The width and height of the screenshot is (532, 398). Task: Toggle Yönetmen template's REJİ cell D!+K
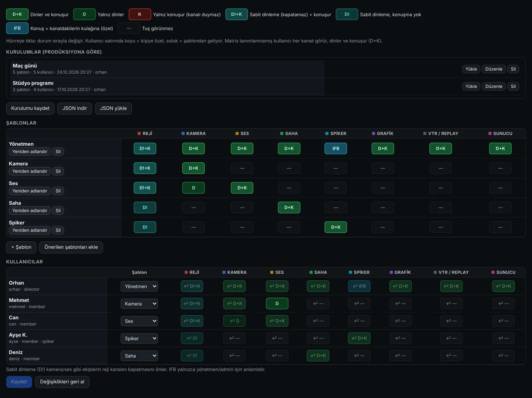point(145,148)
